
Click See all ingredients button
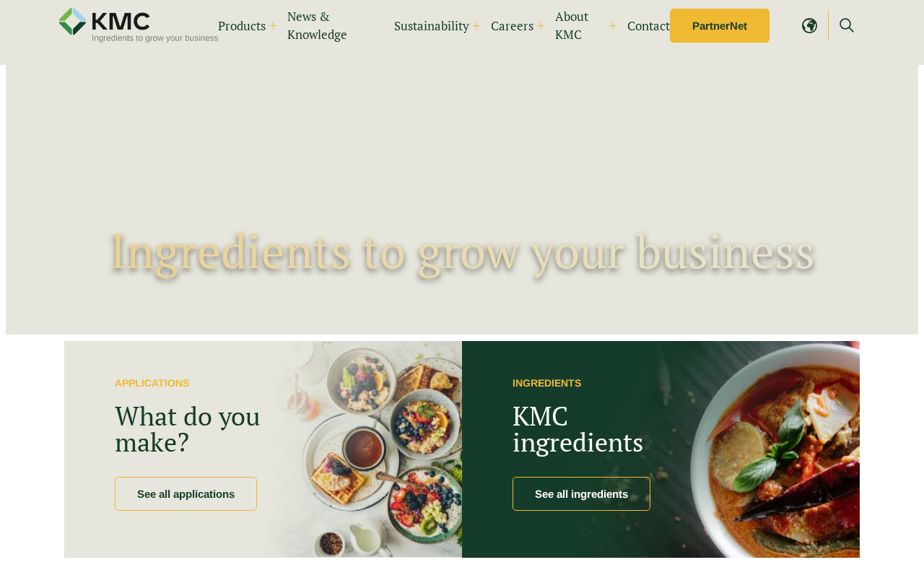pyautogui.click(x=581, y=493)
